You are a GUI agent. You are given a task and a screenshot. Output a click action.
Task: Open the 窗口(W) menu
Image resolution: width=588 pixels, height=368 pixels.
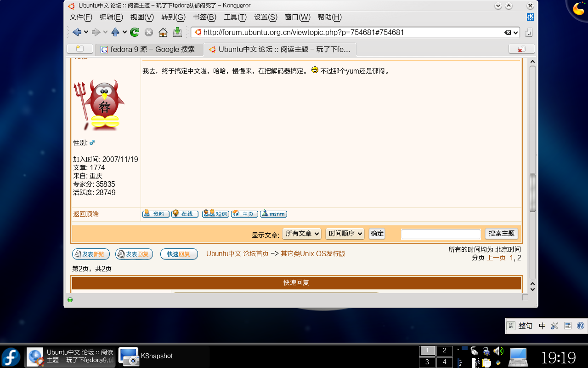click(298, 17)
